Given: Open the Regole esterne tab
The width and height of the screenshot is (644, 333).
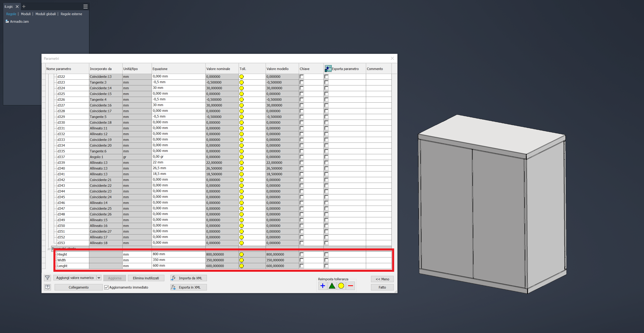Looking at the screenshot, I should pos(71,14).
